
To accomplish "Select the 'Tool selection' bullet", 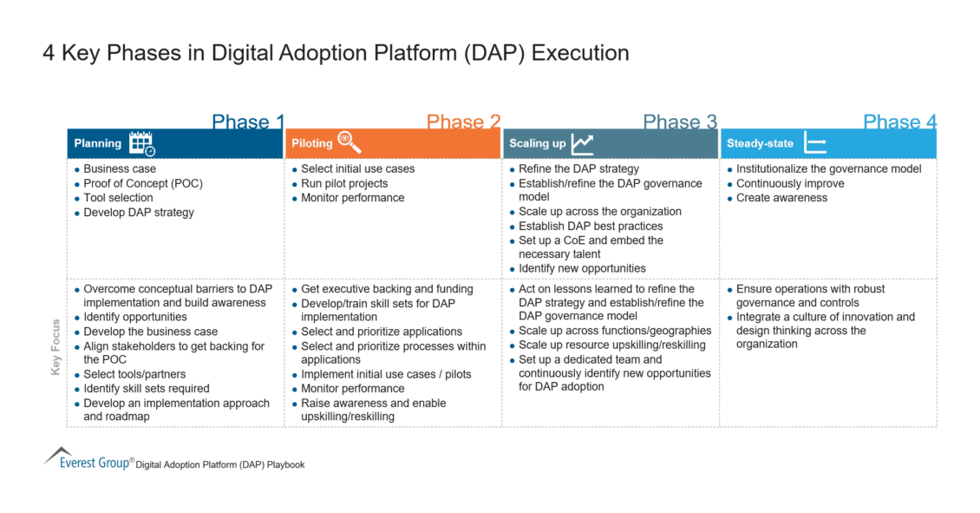I will [x=118, y=198].
